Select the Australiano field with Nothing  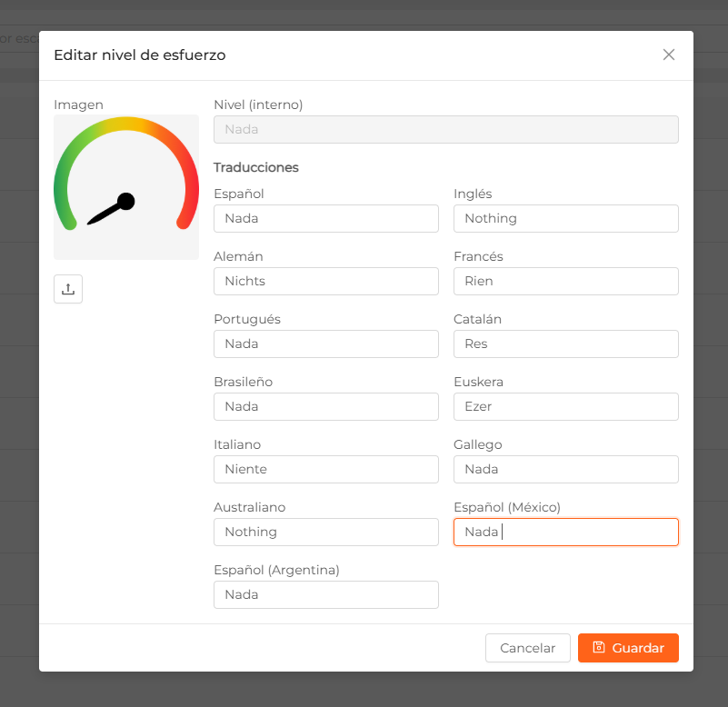[x=326, y=532]
